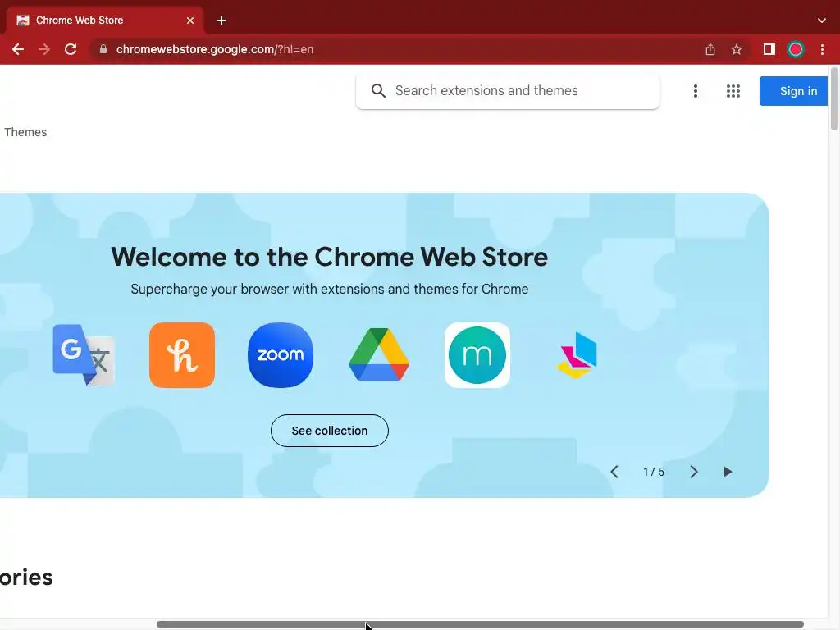Advance to next carousel slide
Screen dimensions: 840x630
pos(694,472)
